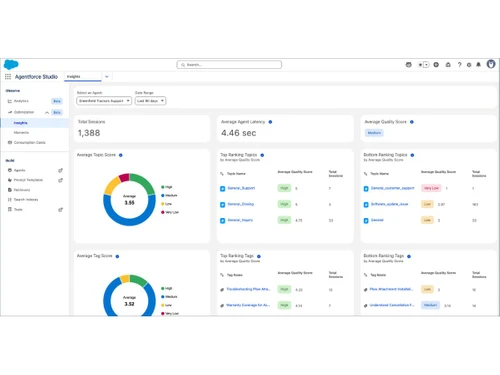Viewport: 500px width, 375px height.
Task: Open the General_Closing topic link
Action: 241,204
